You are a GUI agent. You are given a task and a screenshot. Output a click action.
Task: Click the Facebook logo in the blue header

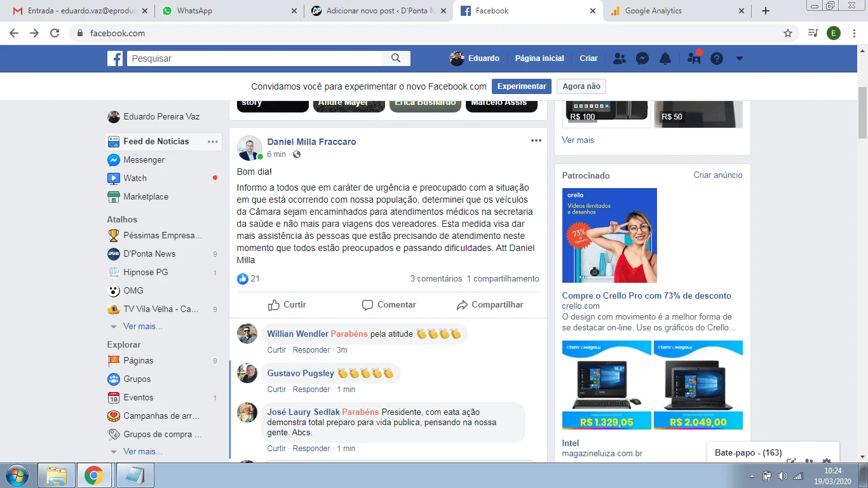click(x=115, y=58)
